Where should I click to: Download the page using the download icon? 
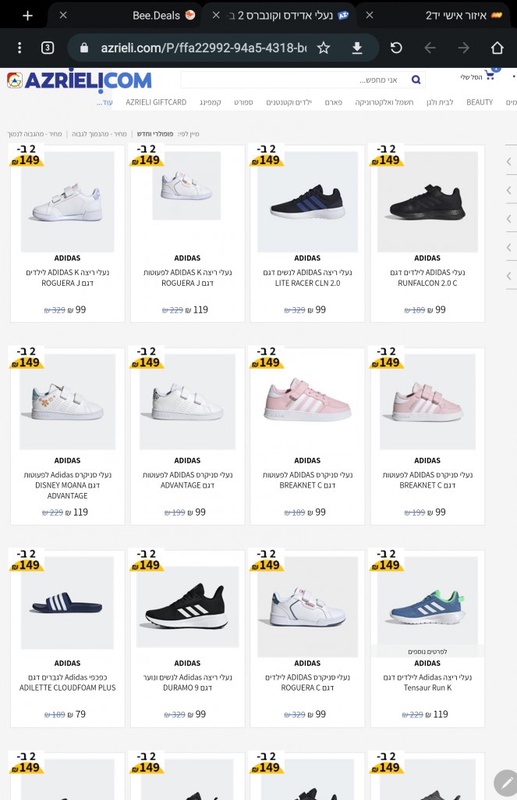pyautogui.click(x=357, y=48)
